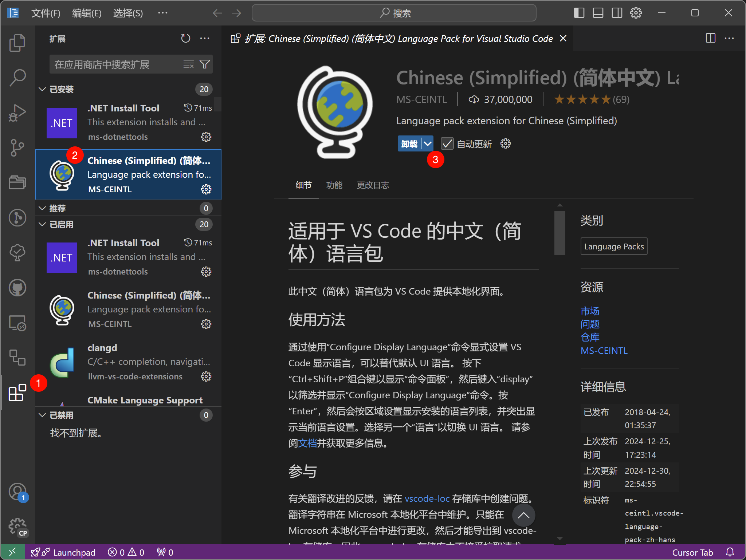
Task: Collapse the 已启用 section
Action: (42, 224)
